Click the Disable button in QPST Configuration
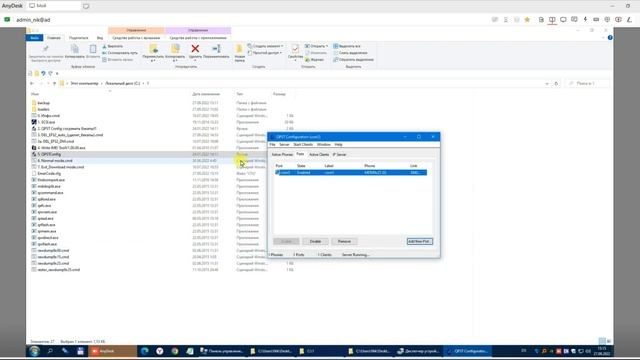The height and width of the screenshot is (360, 640). pos(315,241)
